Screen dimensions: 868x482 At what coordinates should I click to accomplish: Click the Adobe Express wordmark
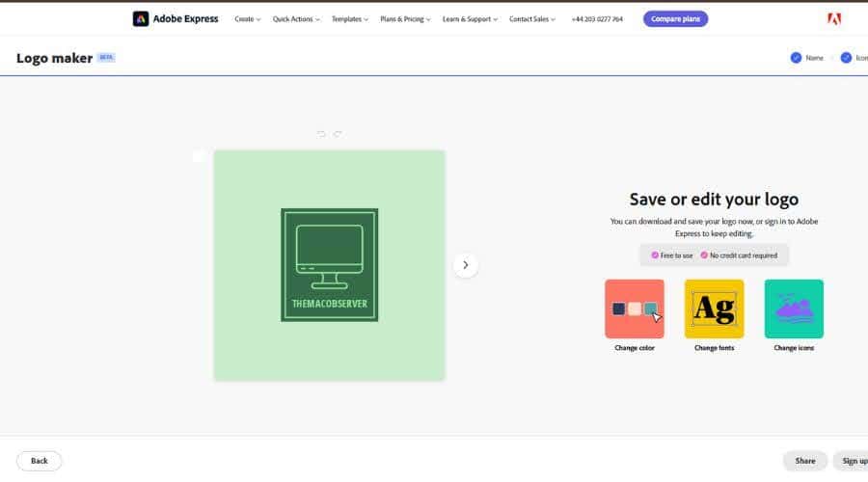[x=185, y=19]
